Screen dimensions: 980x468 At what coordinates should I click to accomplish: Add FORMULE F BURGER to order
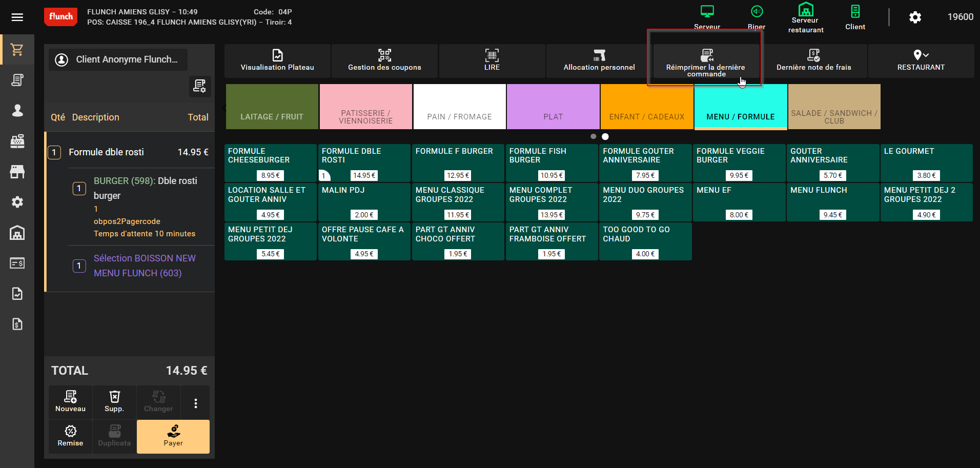click(x=458, y=163)
